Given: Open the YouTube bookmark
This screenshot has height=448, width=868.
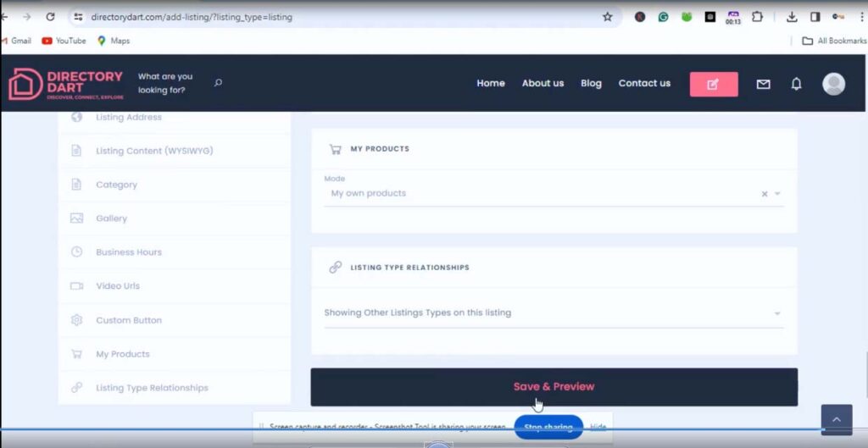Looking at the screenshot, I should [x=64, y=41].
